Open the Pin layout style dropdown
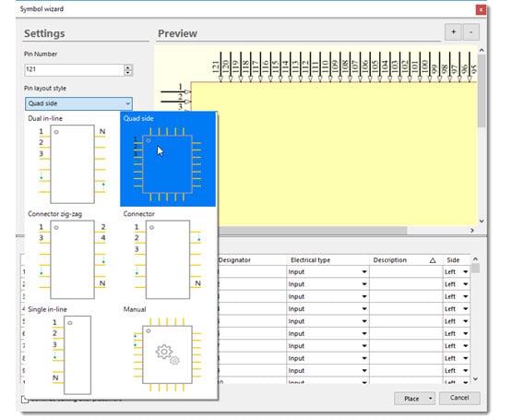The height and width of the screenshot is (420, 512). tap(78, 103)
